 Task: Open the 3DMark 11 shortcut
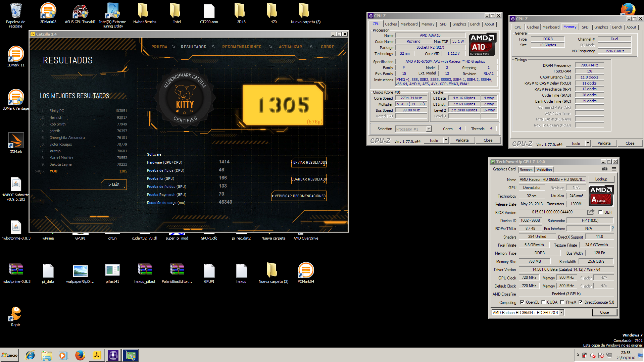pos(16,56)
